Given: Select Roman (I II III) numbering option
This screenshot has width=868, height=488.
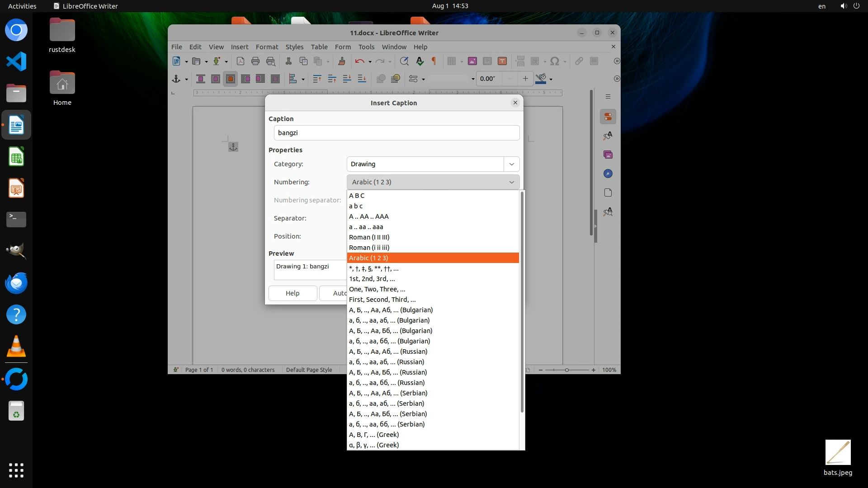Looking at the screenshot, I should [369, 237].
